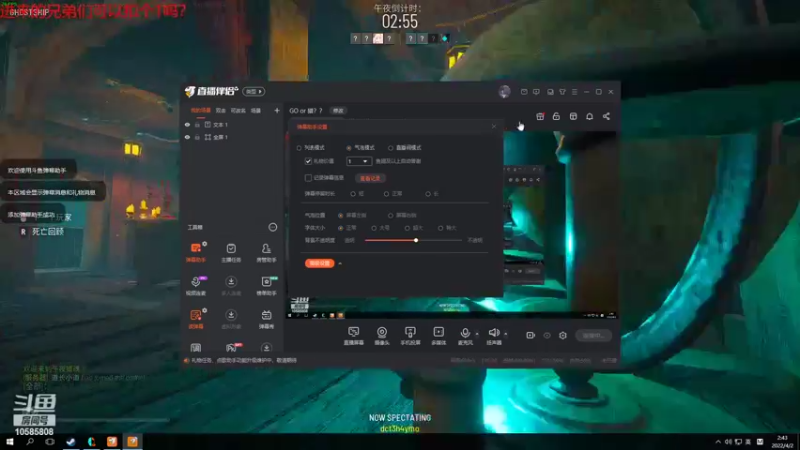Open gift value number dropdown
800x450 pixels.
359,161
